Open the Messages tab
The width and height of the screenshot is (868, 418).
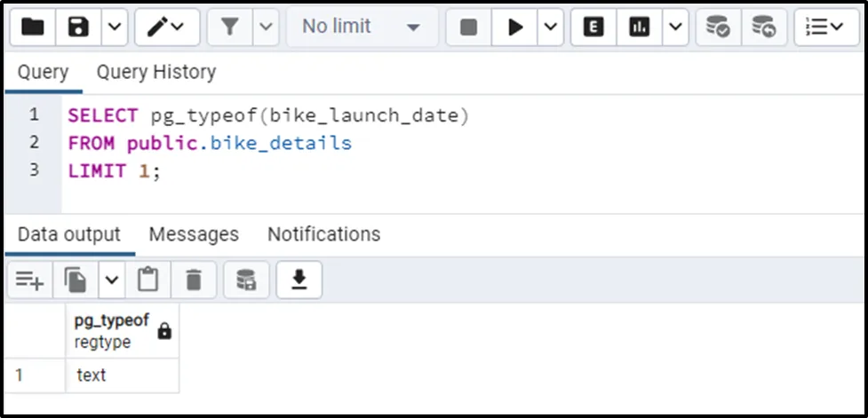pos(194,234)
